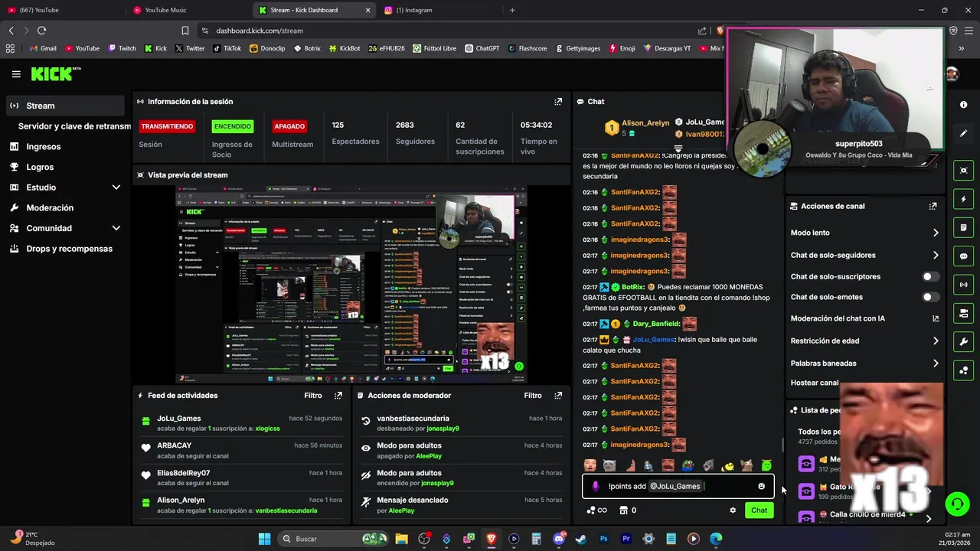980x551 pixels.
Task: Select Stream in the left sidebar
Action: [x=65, y=106]
